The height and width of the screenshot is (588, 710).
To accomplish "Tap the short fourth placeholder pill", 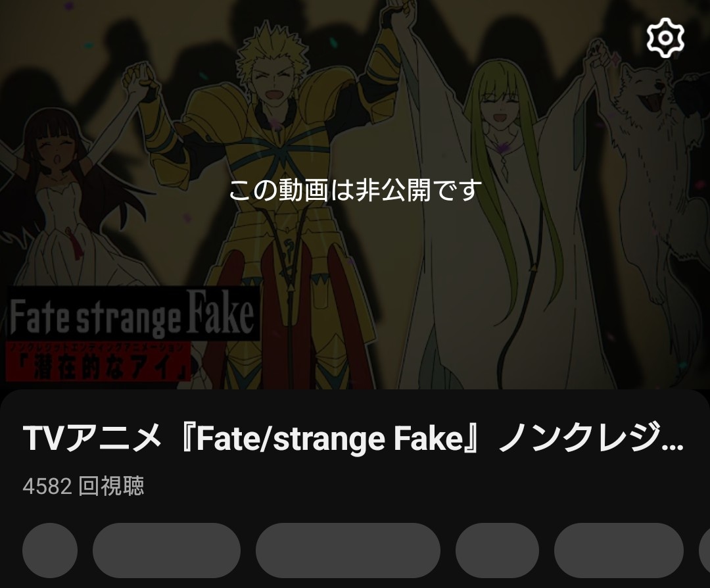I will point(497,551).
